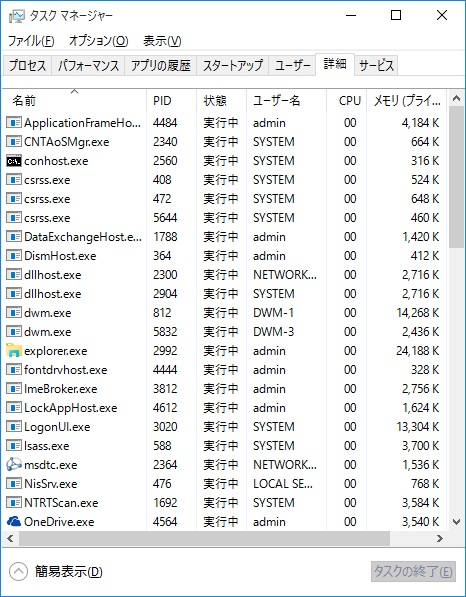
Task: Click the LOCAL SE... user name cell
Action: tap(282, 484)
